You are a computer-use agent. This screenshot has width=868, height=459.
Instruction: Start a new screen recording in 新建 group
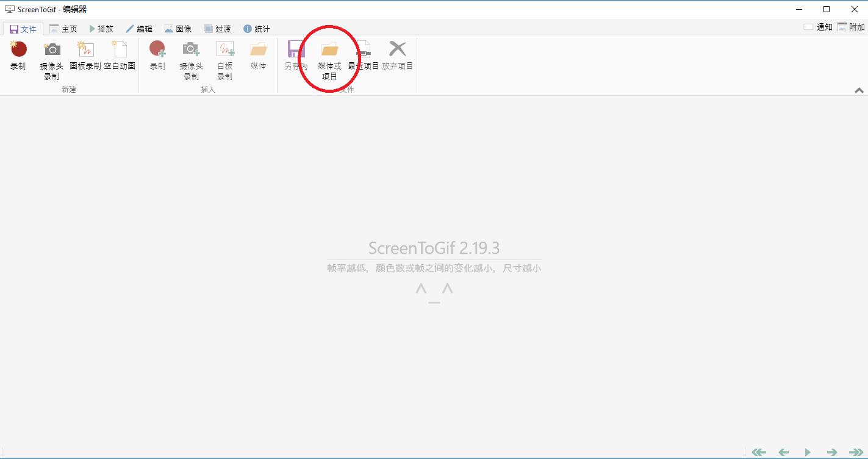(18, 56)
